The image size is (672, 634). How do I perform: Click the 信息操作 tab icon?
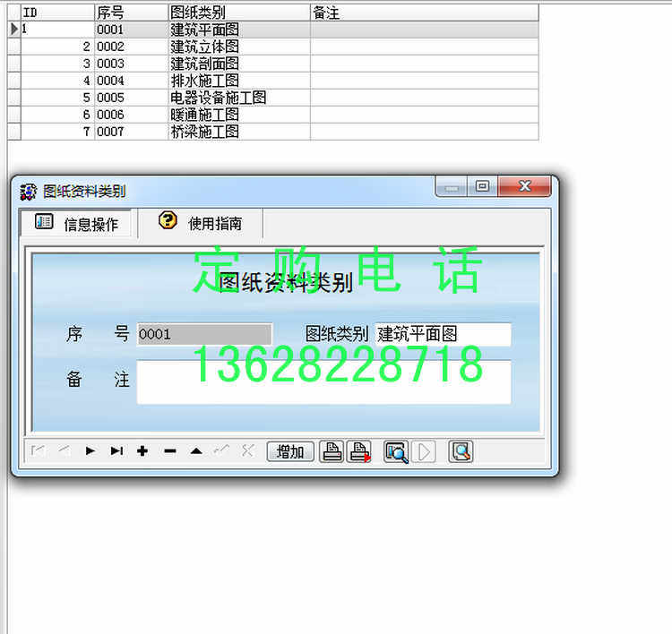44,222
